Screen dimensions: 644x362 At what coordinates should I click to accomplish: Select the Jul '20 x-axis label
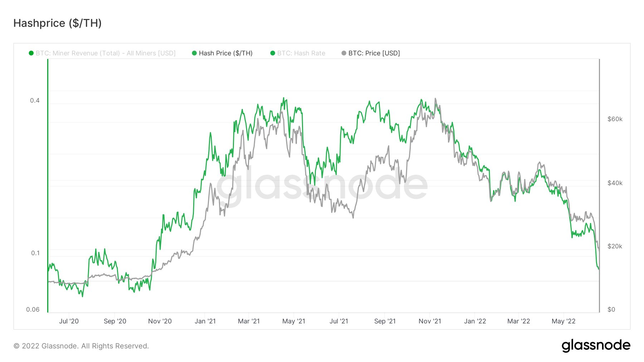tap(69, 321)
